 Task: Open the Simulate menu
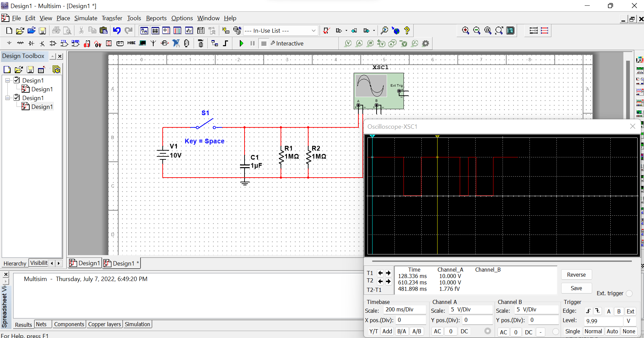tap(86, 18)
